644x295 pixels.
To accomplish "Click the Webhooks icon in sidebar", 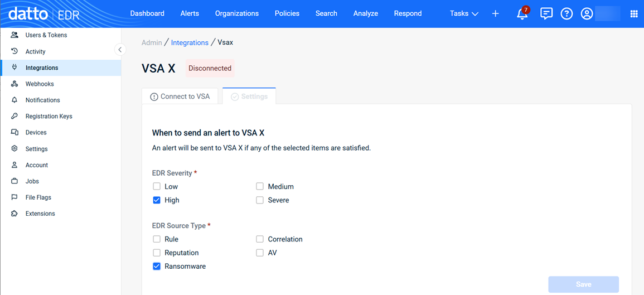I will 14,84.
